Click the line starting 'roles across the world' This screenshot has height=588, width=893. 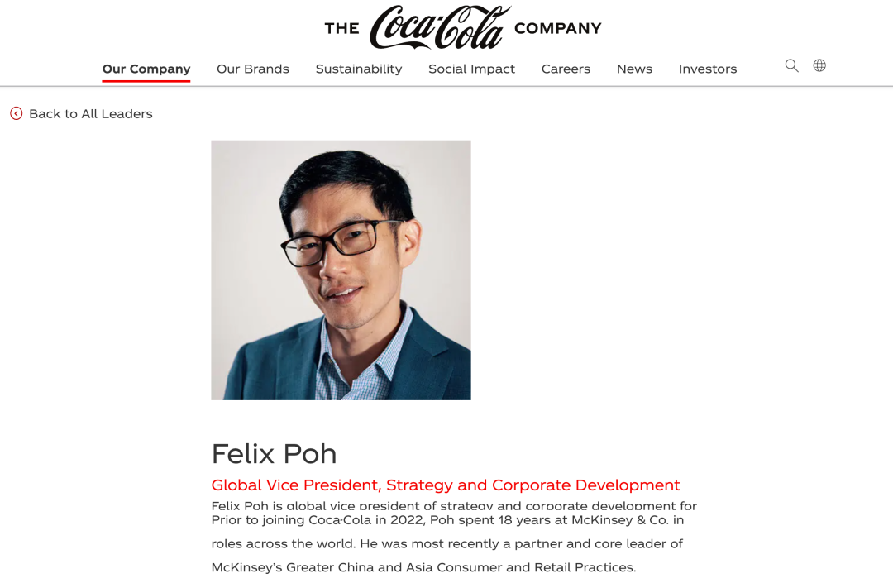tap(446, 543)
